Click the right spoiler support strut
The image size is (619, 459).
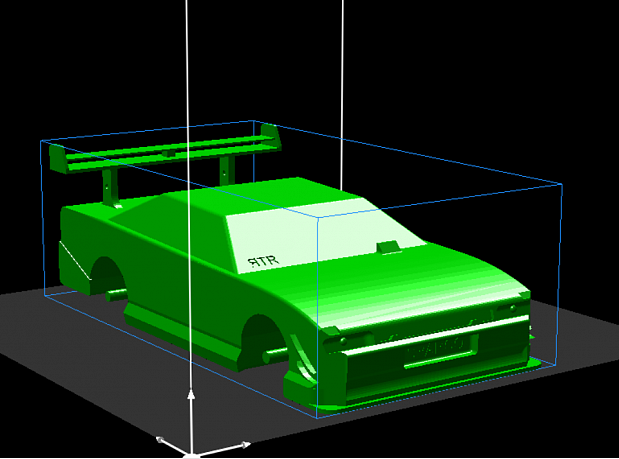pos(227,170)
